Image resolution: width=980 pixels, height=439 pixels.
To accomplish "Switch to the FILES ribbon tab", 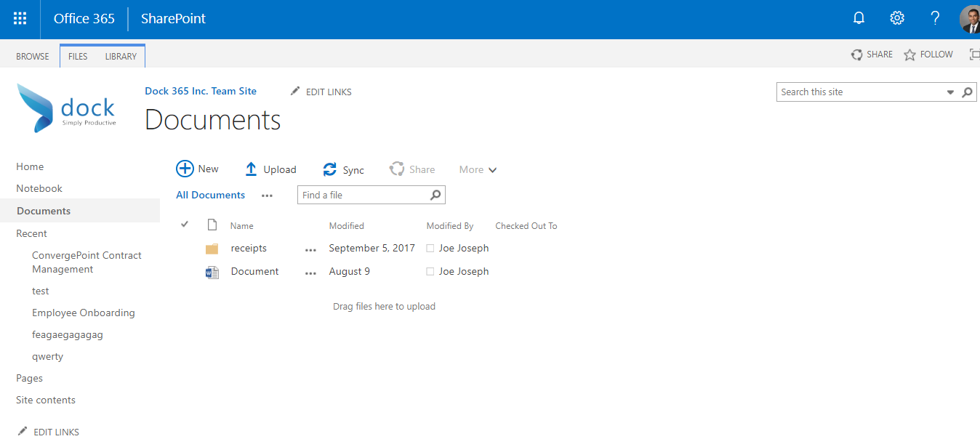I will (78, 56).
